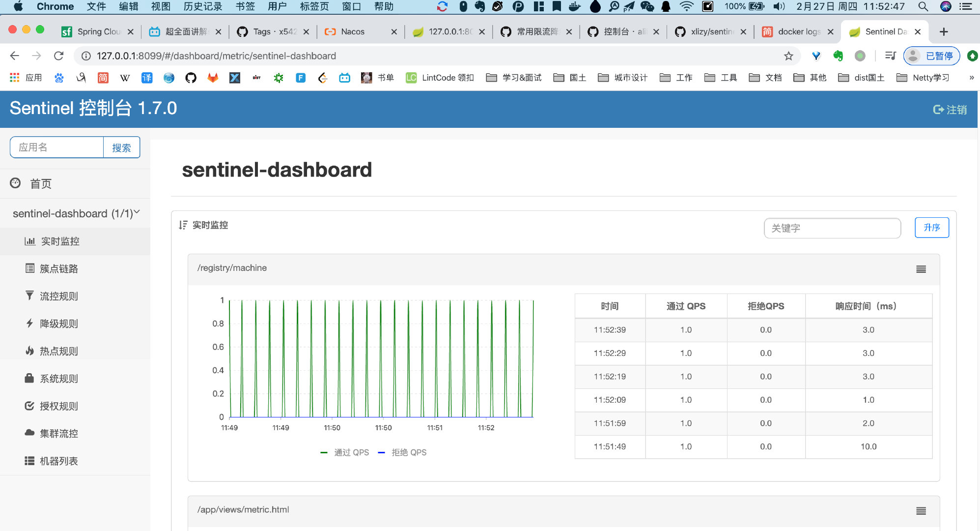Click the 搜索 search button

pyautogui.click(x=121, y=147)
